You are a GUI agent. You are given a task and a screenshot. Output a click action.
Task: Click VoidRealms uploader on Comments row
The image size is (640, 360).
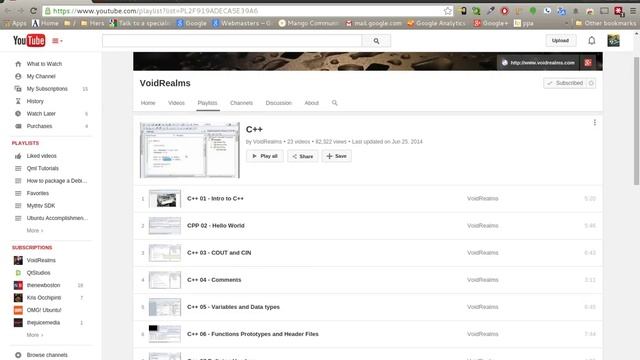(x=482, y=280)
